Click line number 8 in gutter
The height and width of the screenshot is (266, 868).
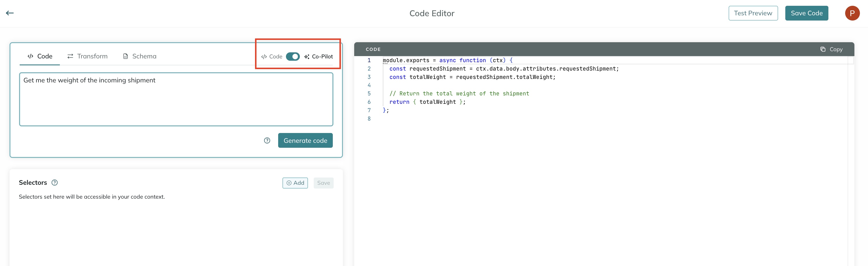(x=369, y=119)
